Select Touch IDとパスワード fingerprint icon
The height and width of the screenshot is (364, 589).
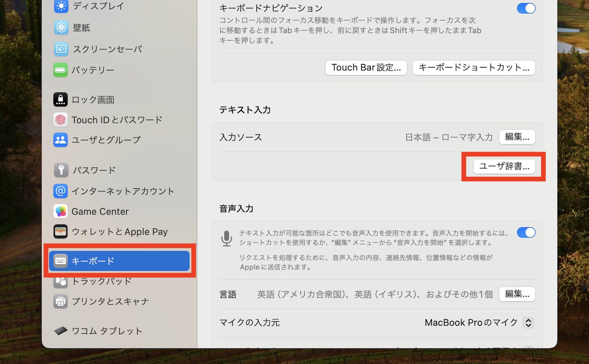pyautogui.click(x=61, y=120)
